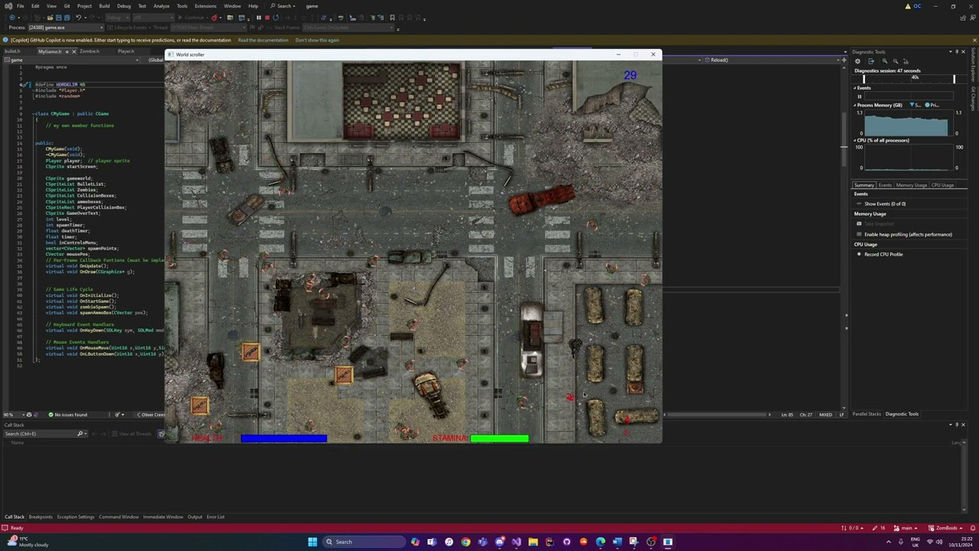Image resolution: width=979 pixels, height=551 pixels.
Task: Click the Visual Studio logo icon
Action: click(x=8, y=6)
